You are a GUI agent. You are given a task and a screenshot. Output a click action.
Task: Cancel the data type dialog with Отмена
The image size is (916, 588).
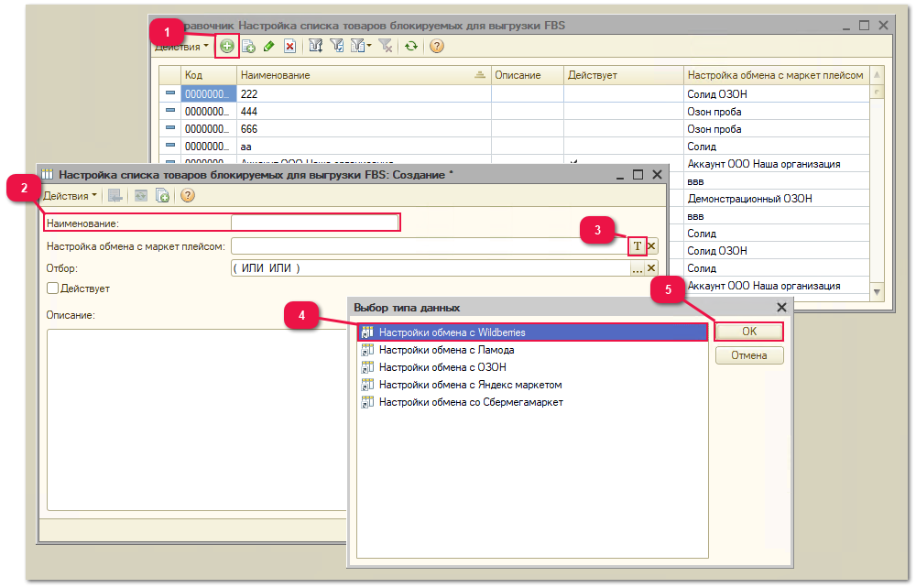pyautogui.click(x=749, y=355)
